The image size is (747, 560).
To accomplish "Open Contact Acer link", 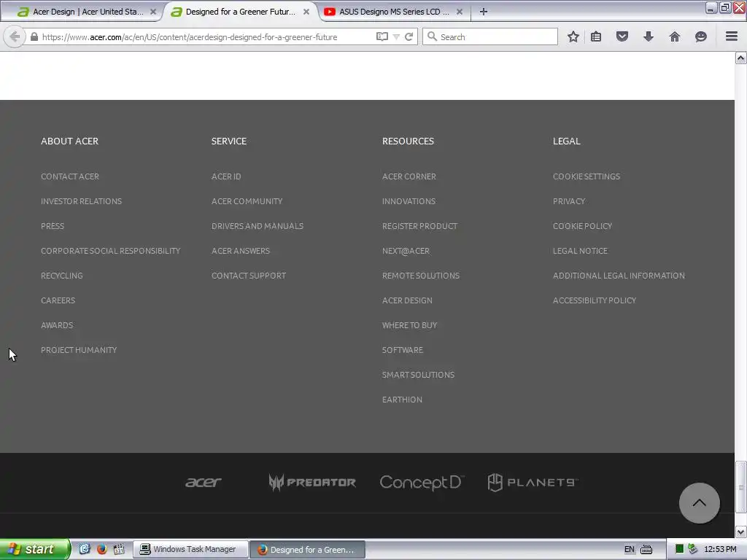I will [x=70, y=176].
